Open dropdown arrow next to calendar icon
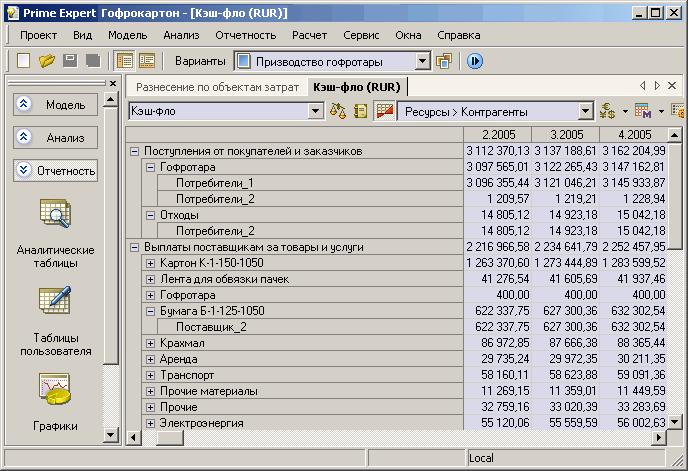Image resolution: width=688 pixels, height=471 pixels. coord(661,112)
